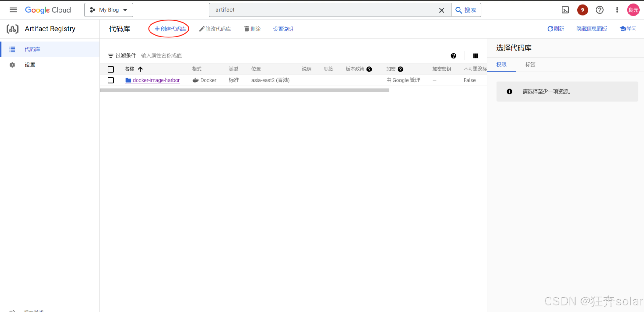
Task: Open the 设置说明 setup instructions link
Action: 283,29
